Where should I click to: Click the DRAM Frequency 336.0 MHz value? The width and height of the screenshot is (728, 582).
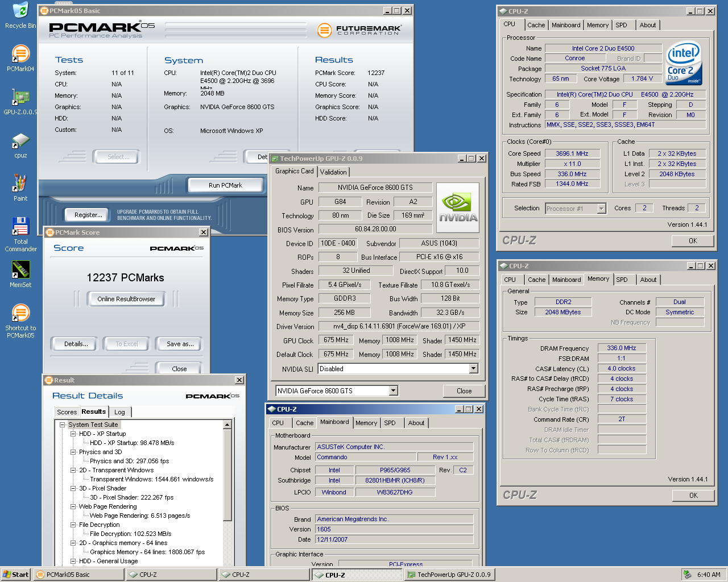pos(621,348)
